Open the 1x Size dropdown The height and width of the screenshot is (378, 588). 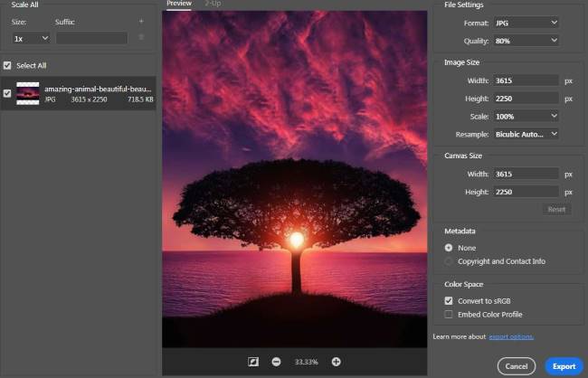tap(31, 38)
